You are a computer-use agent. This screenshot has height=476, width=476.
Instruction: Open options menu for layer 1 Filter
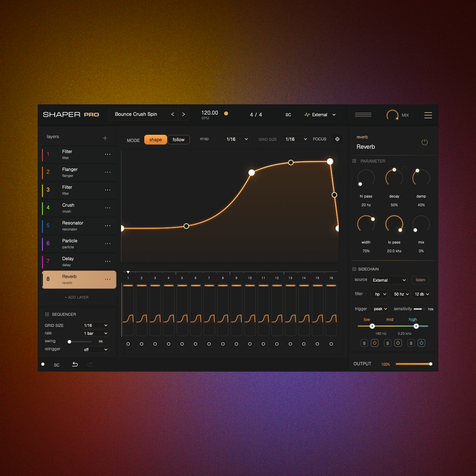[x=108, y=154]
